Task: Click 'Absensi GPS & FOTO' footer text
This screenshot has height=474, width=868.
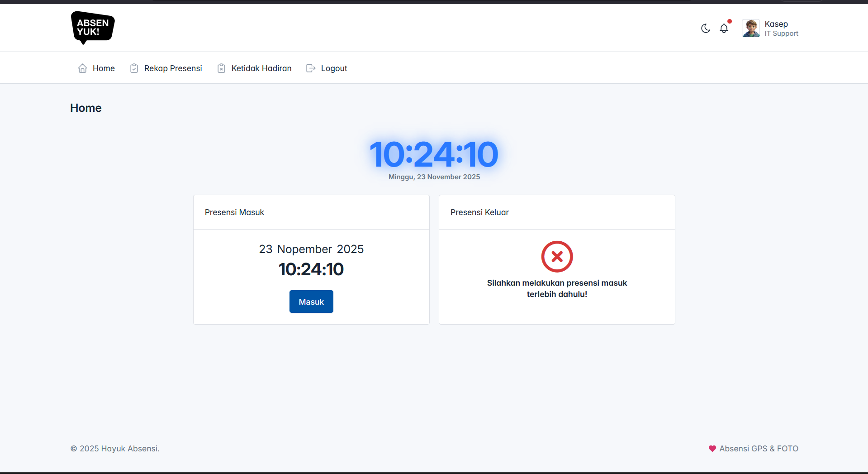Action: point(759,449)
